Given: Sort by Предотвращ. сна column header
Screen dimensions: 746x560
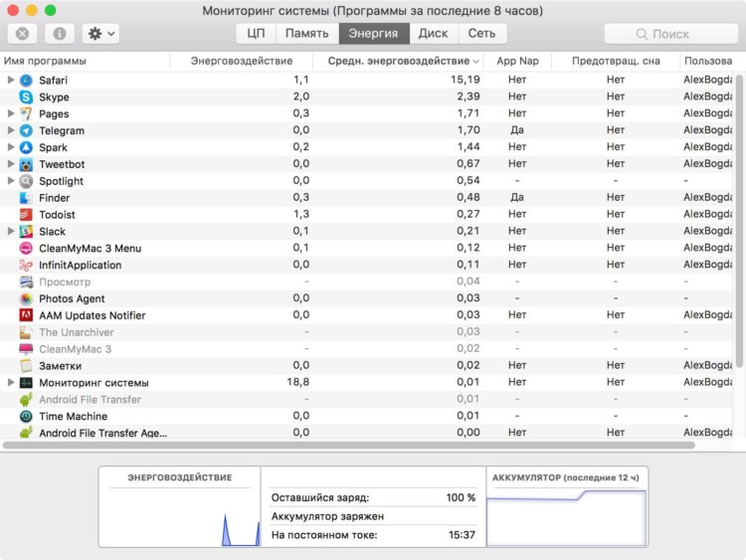Looking at the screenshot, I should (x=616, y=61).
